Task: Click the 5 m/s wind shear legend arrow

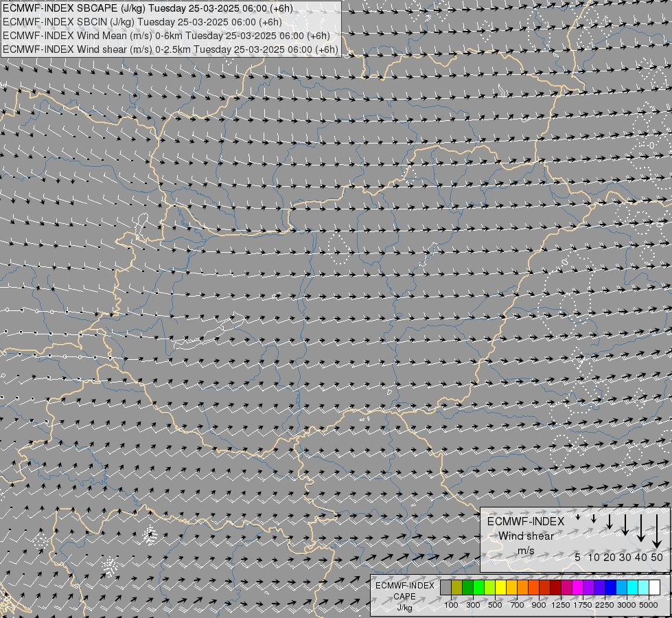Action: click(x=578, y=517)
